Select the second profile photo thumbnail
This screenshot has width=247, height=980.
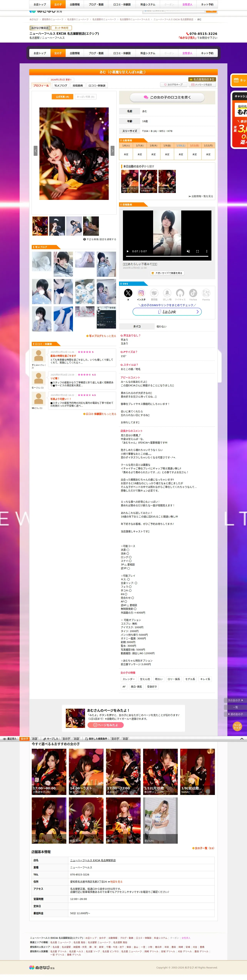(x=57, y=226)
